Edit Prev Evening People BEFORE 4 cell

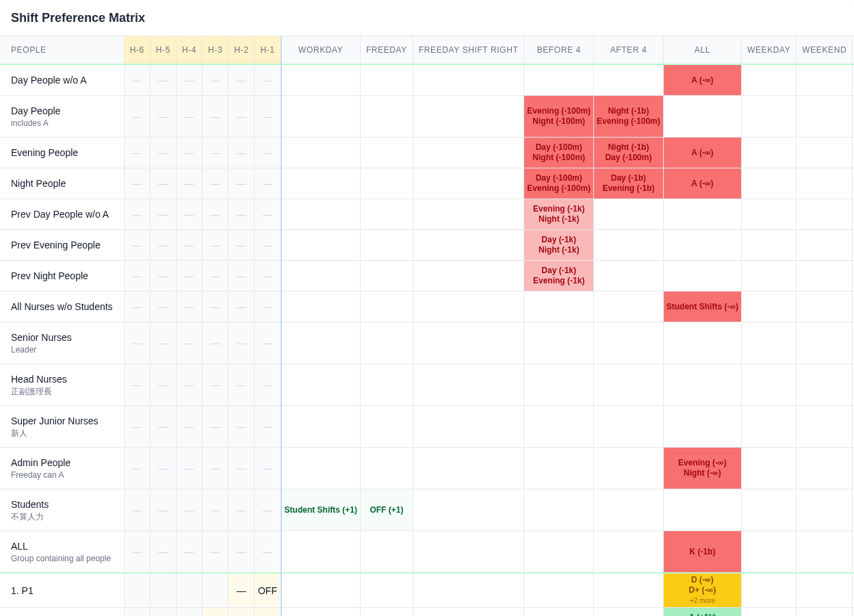pos(558,245)
